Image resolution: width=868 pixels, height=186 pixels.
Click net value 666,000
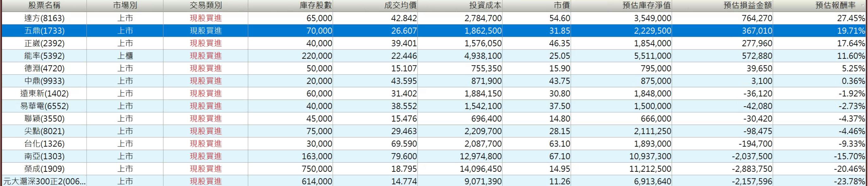[657, 119]
